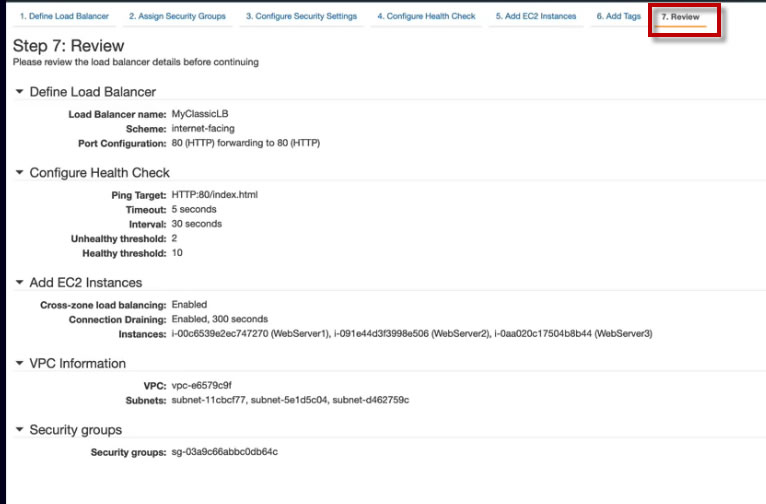This screenshot has height=504, width=766.
Task: Open the Define Load Balancer step tab
Action: coord(64,17)
